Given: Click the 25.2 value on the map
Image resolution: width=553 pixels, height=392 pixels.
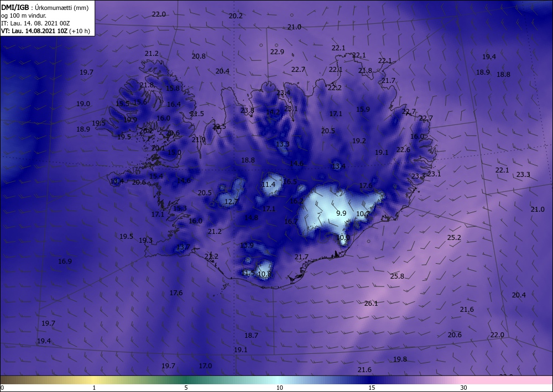Looking at the screenshot, I should point(454,238).
